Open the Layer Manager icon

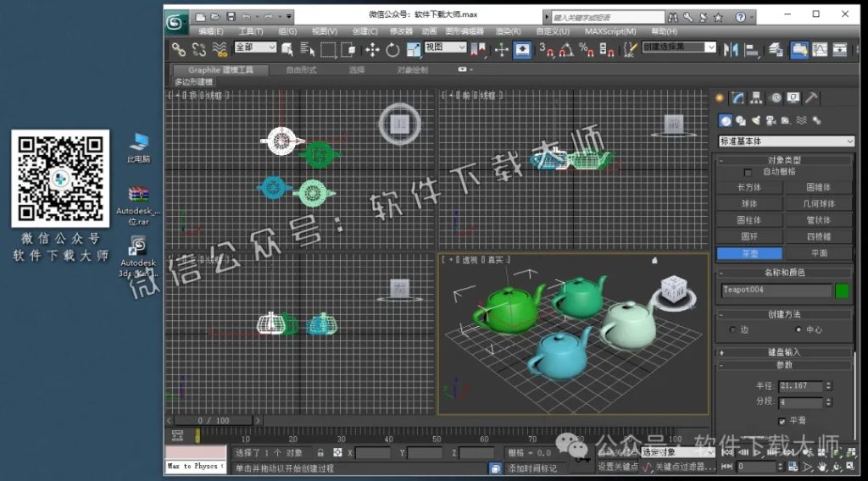[x=776, y=50]
